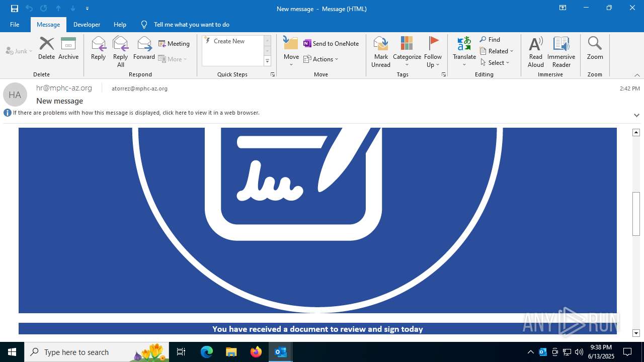Switch to the Developer tab
This screenshot has height=362, width=644.
87,24
